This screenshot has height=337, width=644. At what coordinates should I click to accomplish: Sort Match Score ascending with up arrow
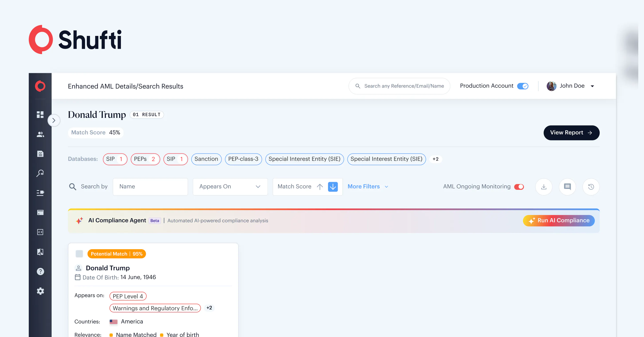pos(320,187)
